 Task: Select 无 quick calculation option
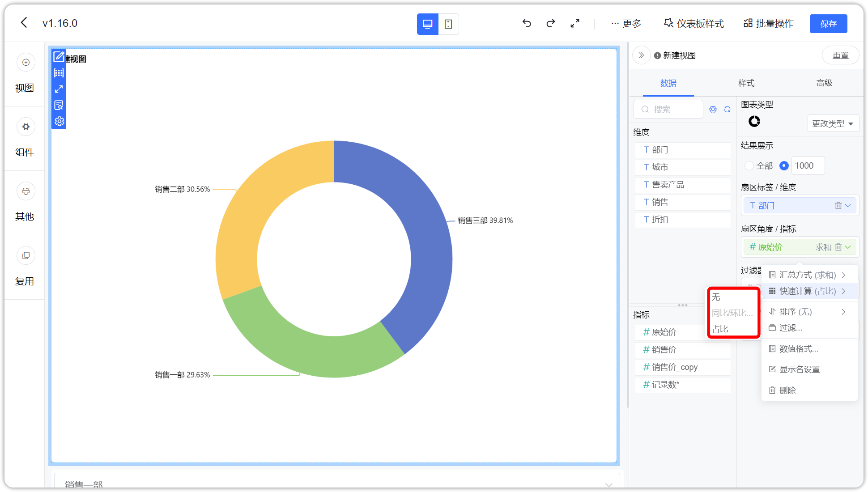click(x=733, y=297)
